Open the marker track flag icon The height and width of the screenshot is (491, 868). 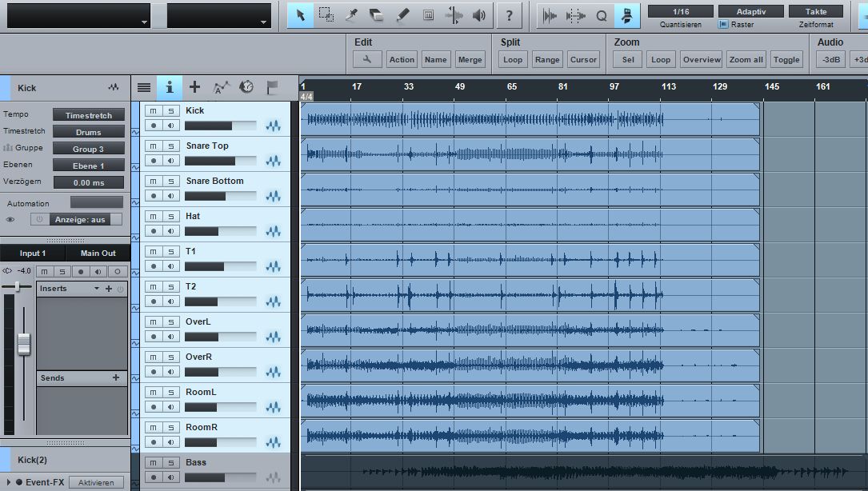pos(272,87)
